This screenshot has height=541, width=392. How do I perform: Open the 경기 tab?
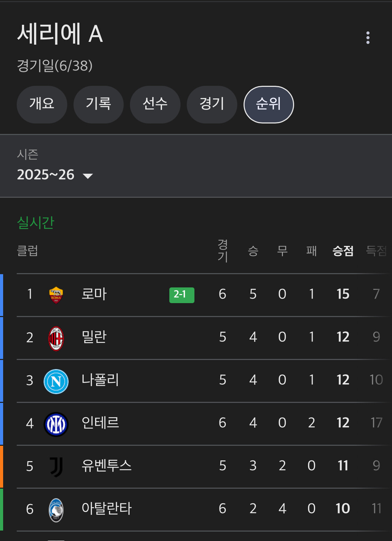click(212, 104)
